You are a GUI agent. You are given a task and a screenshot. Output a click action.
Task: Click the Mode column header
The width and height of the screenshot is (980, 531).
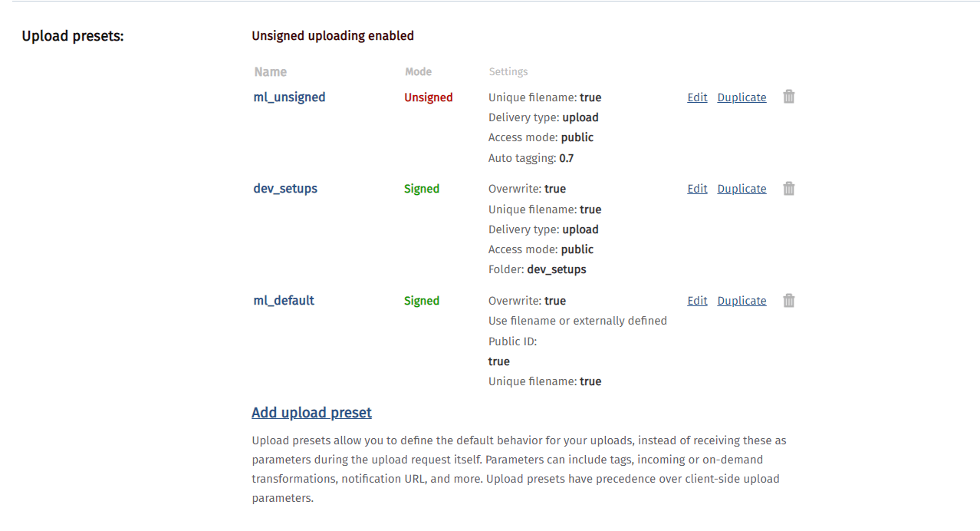coord(418,71)
